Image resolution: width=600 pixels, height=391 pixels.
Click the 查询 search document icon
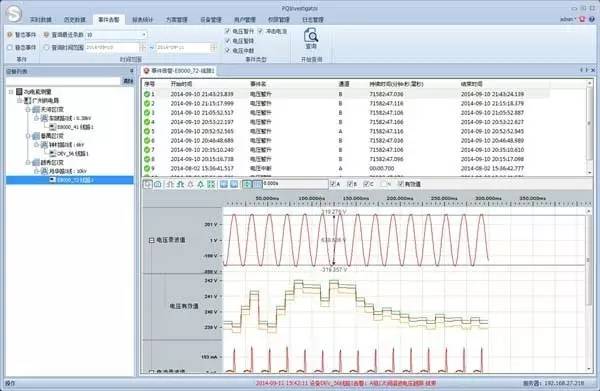(311, 36)
